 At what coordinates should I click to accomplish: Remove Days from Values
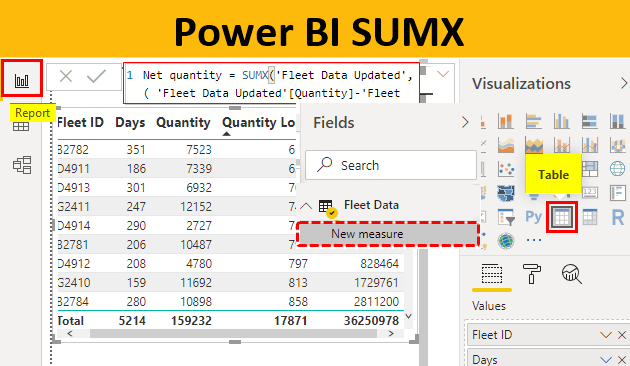pos(622,359)
